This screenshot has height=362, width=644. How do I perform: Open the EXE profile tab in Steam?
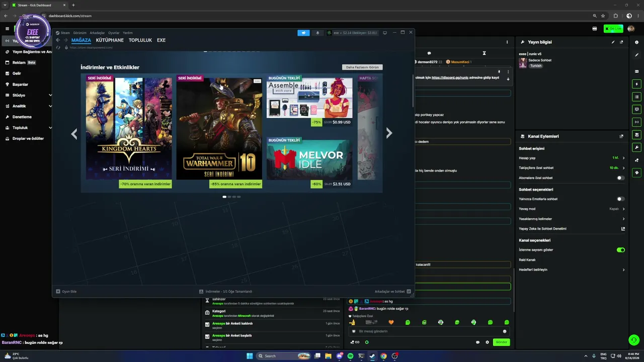click(x=161, y=40)
